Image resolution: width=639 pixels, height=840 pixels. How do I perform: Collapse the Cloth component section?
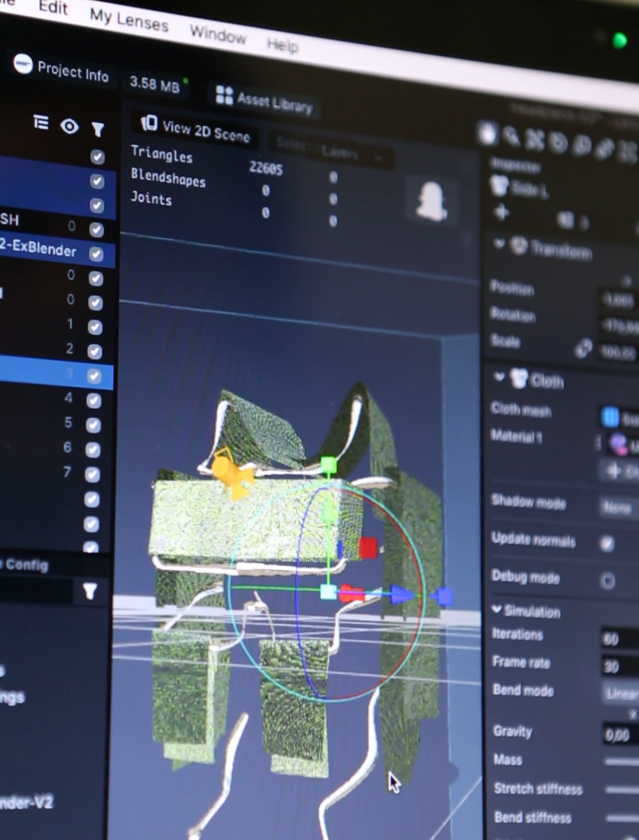click(499, 377)
